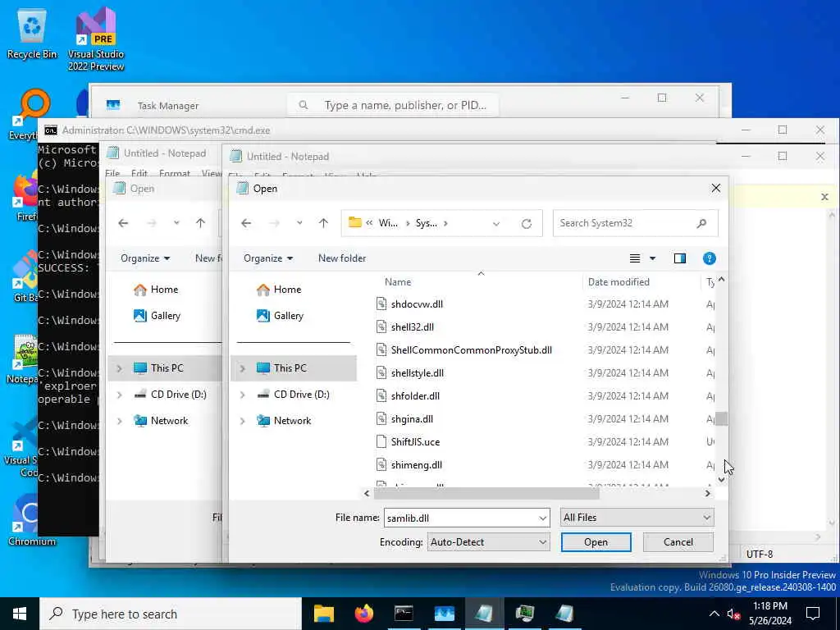This screenshot has width=840, height=630.
Task: Open File name history dropdown
Action: (543, 518)
